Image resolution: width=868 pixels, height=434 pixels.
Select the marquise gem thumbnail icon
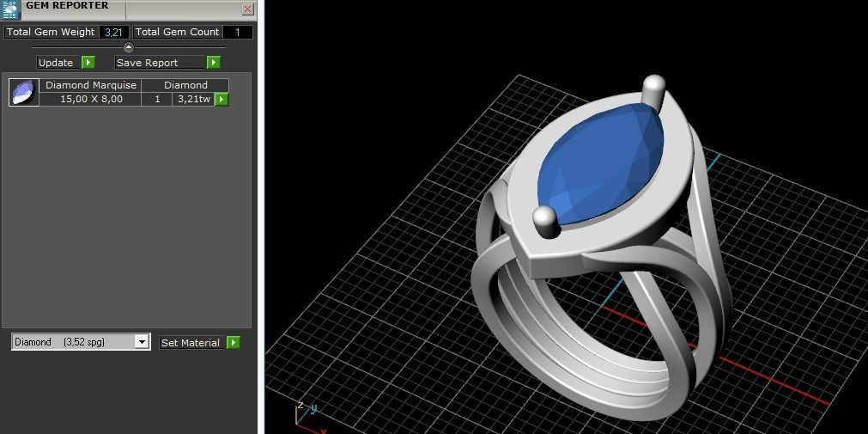tap(24, 92)
